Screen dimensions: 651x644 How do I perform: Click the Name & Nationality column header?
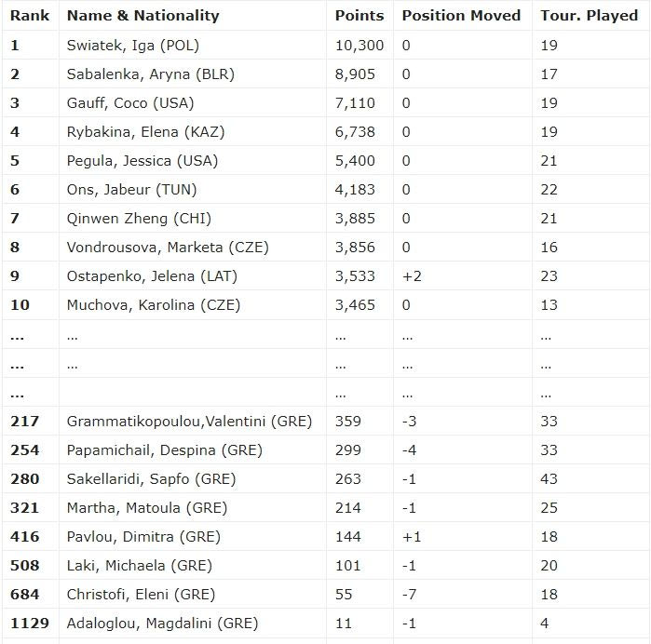point(142,16)
